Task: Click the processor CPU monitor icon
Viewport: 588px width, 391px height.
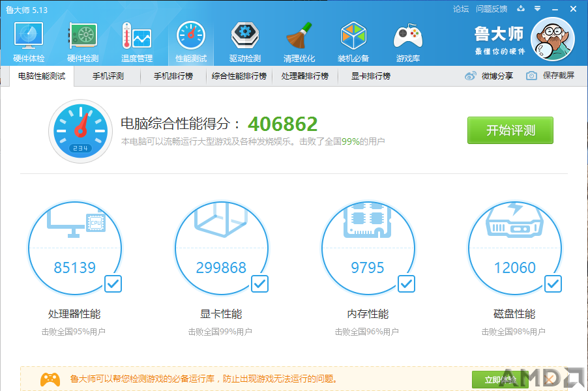Action: pos(76,221)
